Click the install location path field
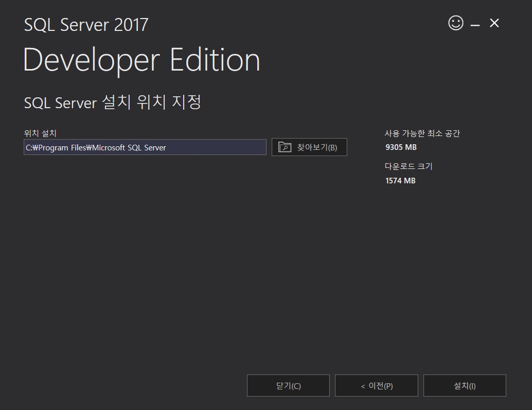Screen dimensions: 532x410 145,147
